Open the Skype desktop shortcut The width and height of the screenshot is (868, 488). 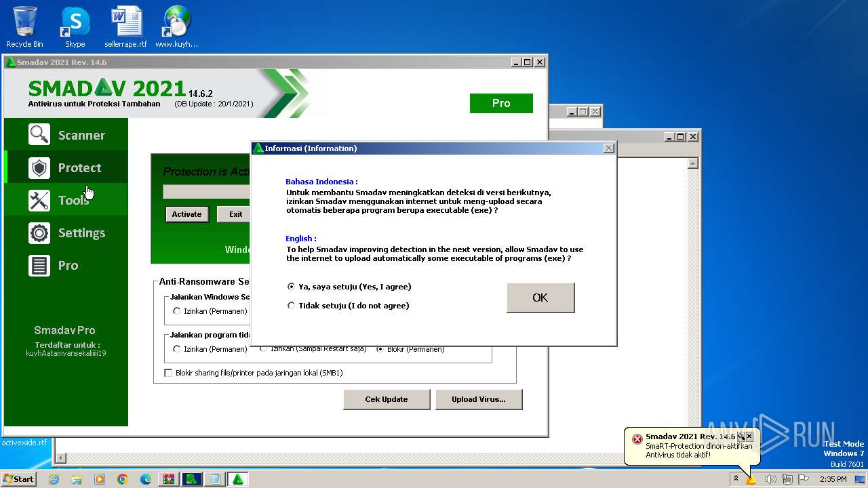(75, 27)
